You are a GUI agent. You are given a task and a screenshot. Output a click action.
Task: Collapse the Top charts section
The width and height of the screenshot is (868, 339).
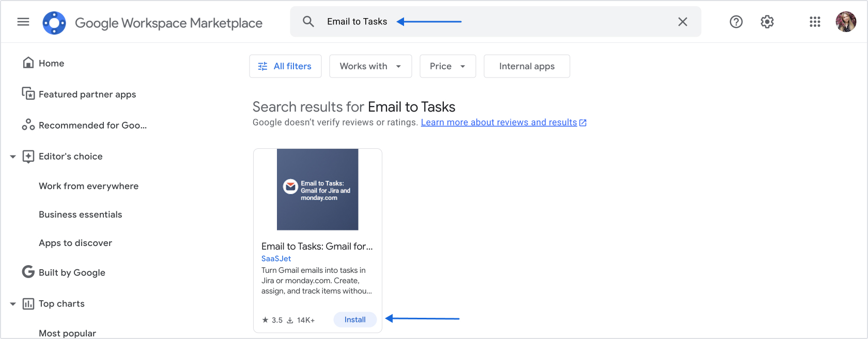(13, 304)
